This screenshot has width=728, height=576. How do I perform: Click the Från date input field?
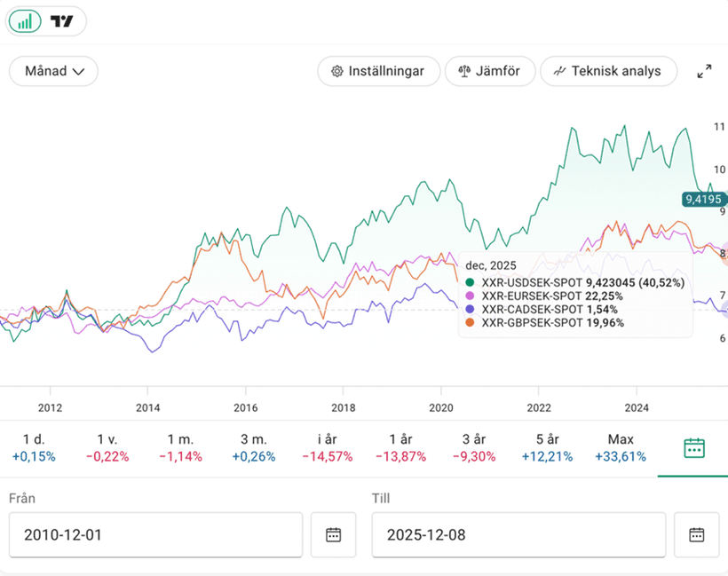[155, 534]
